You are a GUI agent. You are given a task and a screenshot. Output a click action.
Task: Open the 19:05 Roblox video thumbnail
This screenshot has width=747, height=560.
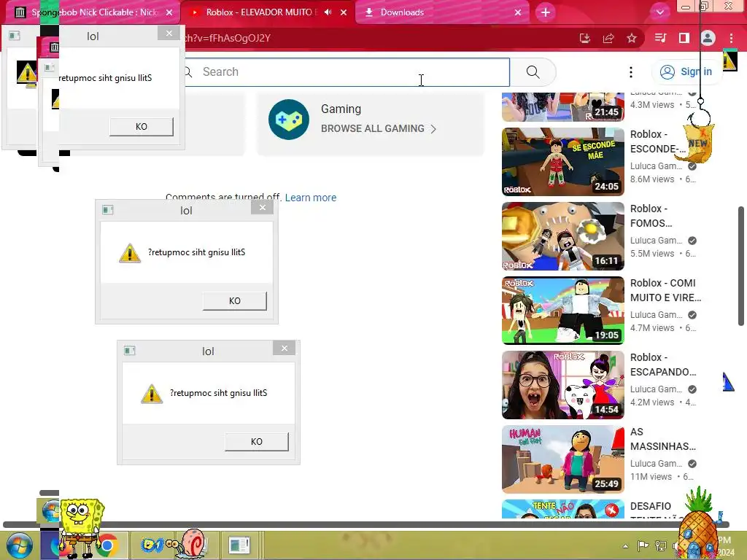coord(562,311)
